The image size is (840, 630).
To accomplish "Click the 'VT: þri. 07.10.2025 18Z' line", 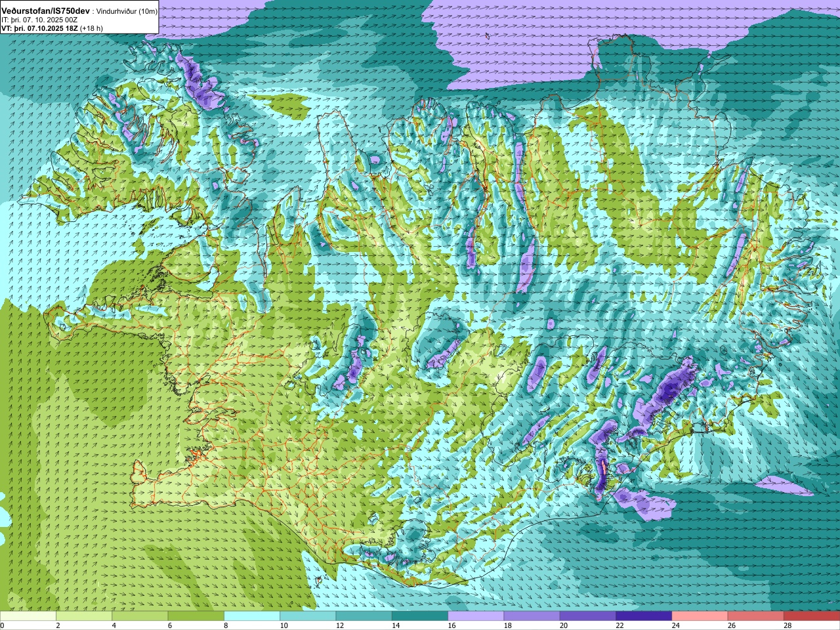I will (x=39, y=29).
